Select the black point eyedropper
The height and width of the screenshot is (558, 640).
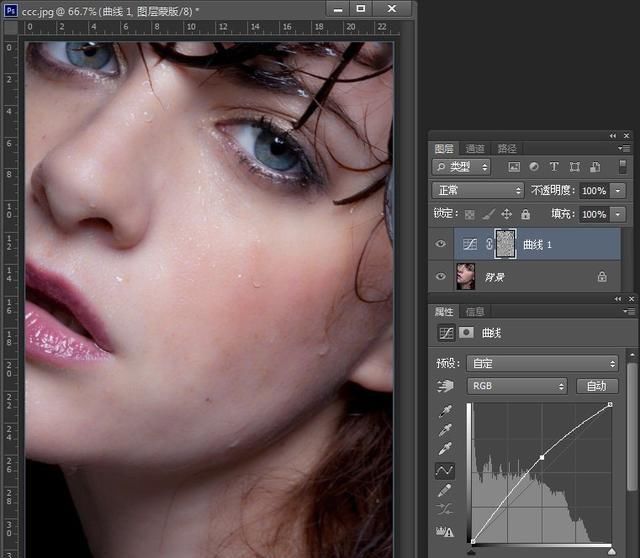[x=445, y=411]
